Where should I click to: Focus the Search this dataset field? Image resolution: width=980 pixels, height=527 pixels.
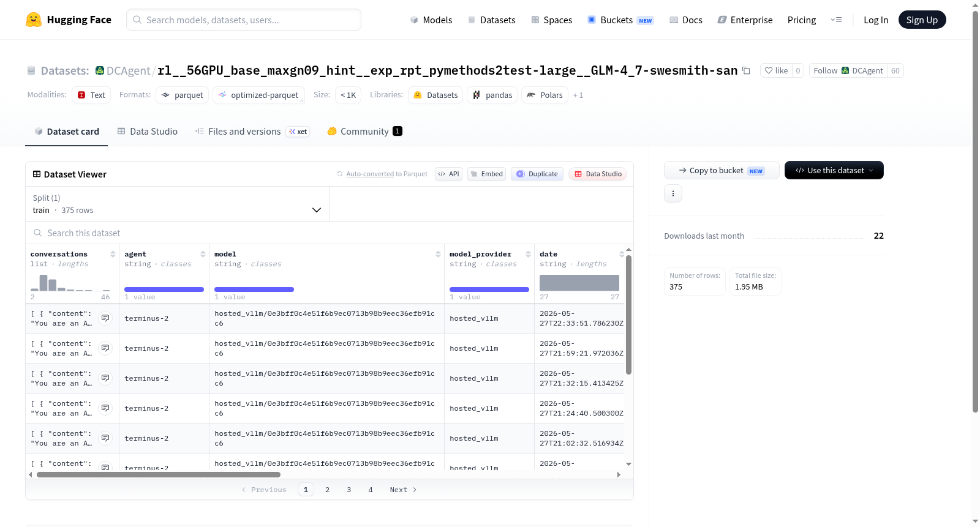pos(330,233)
